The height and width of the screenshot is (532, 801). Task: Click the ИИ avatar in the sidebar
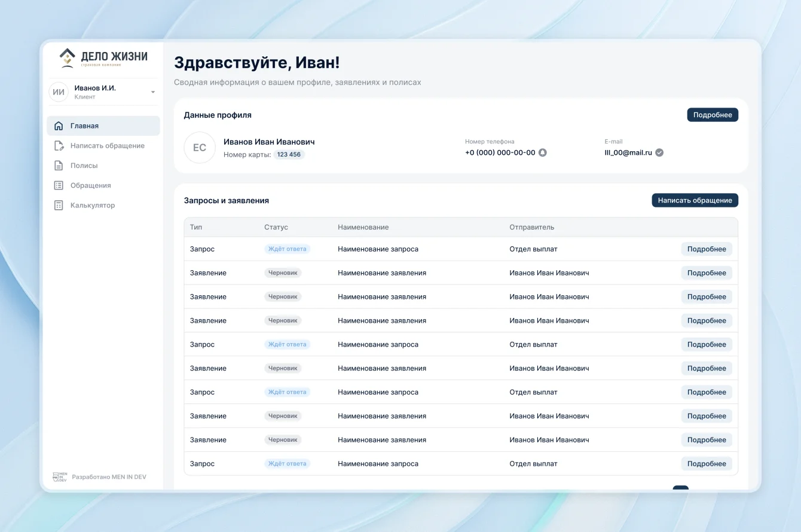[x=59, y=92]
